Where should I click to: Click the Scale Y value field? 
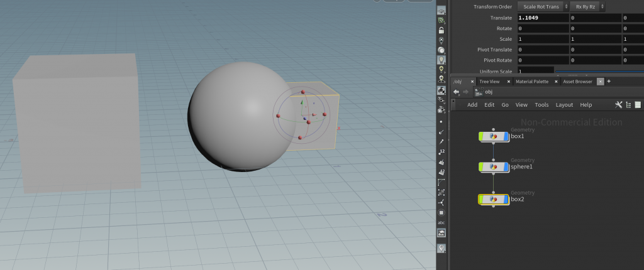pos(596,39)
